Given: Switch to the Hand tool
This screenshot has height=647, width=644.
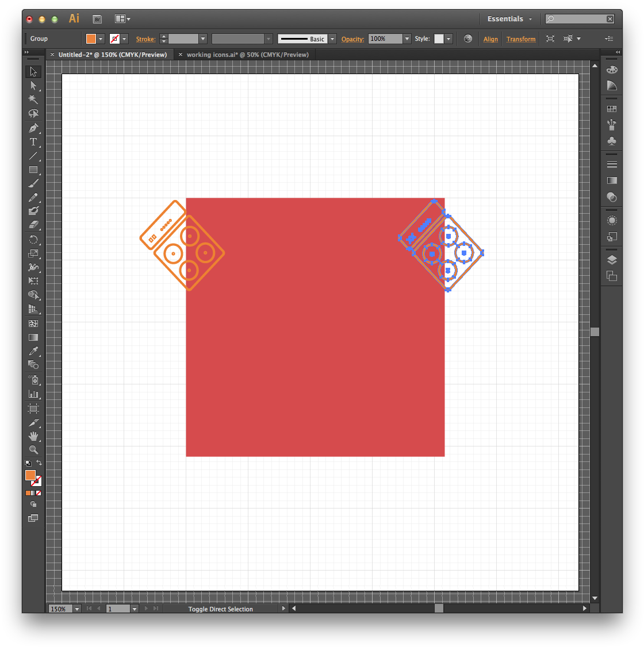Looking at the screenshot, I should click(33, 436).
